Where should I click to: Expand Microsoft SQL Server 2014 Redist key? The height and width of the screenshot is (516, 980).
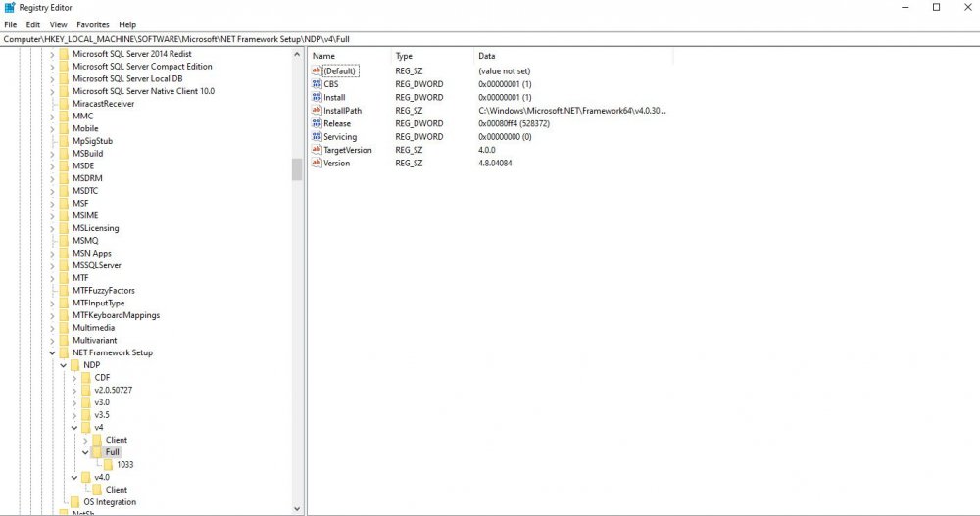(x=53, y=55)
